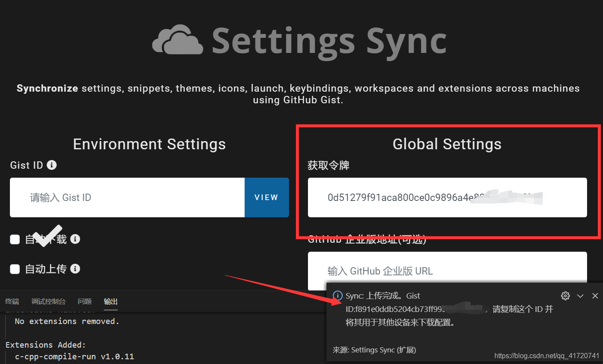Click the 获取令牌 label
Screen dimensions: 603x364
(329, 165)
